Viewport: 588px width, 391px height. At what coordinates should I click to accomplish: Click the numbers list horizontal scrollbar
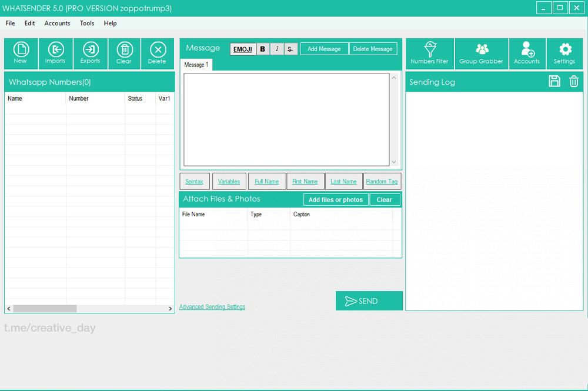pyautogui.click(x=45, y=308)
